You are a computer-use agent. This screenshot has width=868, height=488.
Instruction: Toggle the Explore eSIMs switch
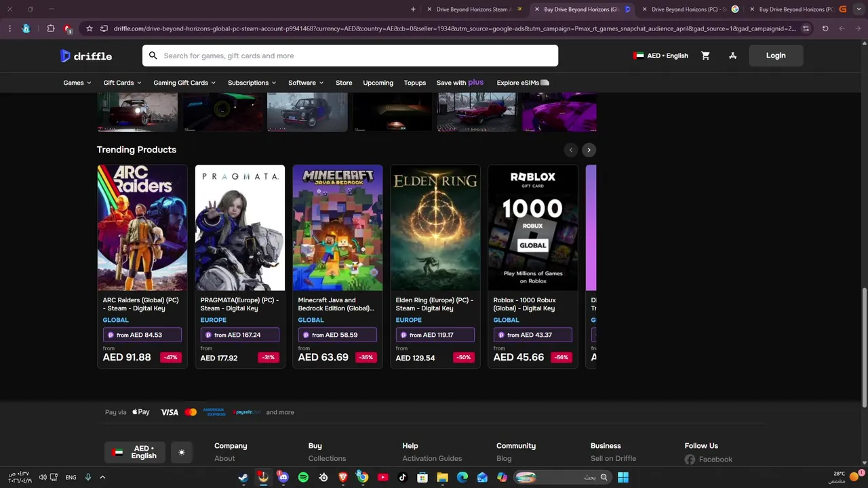tap(544, 83)
